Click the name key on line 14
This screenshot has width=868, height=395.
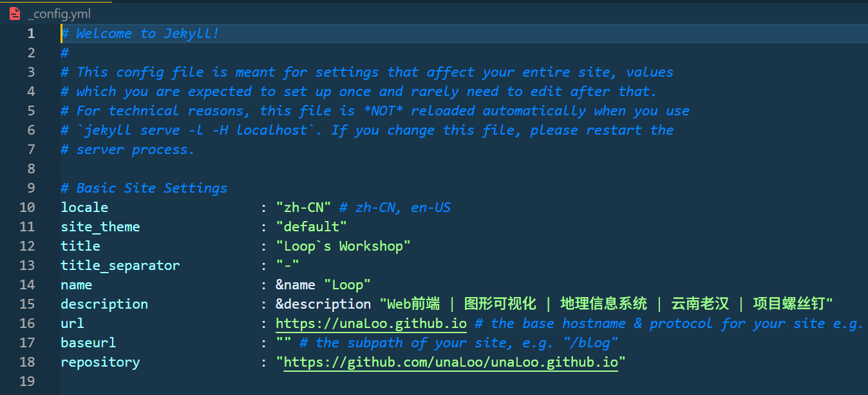(x=76, y=284)
